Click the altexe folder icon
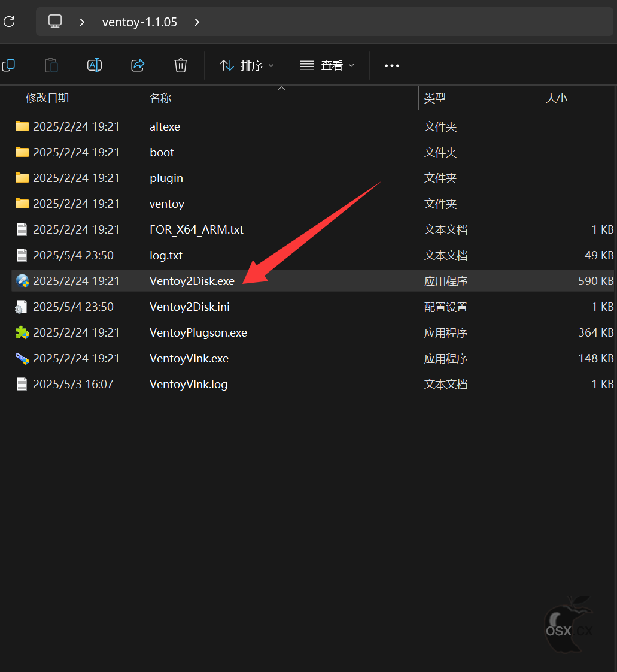 tap(22, 126)
